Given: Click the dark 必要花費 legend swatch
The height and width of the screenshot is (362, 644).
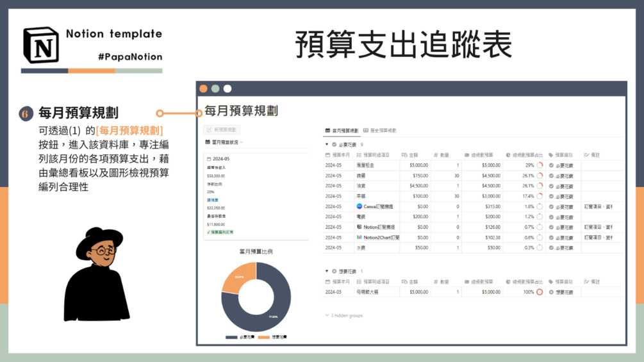Looking at the screenshot, I should click(x=231, y=337).
